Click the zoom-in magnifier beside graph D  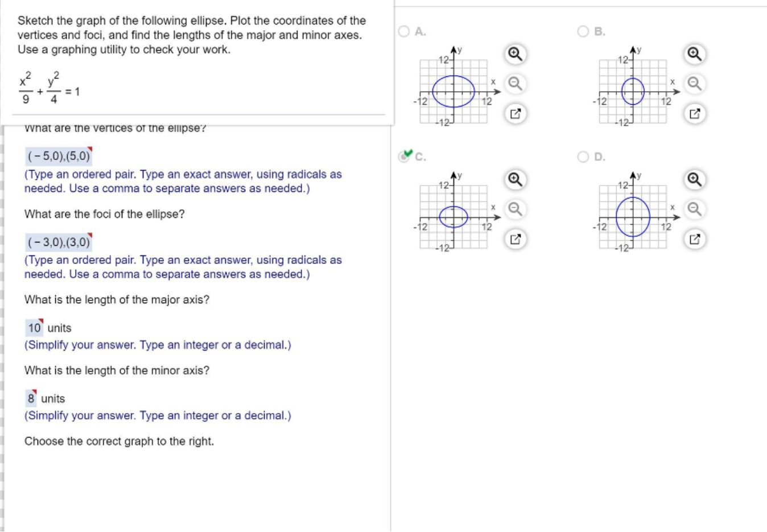click(694, 179)
